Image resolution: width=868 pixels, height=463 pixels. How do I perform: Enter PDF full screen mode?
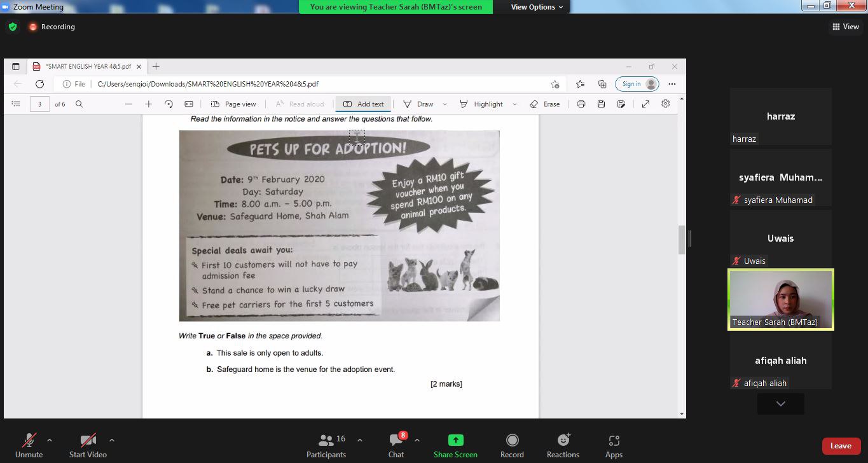click(x=645, y=104)
